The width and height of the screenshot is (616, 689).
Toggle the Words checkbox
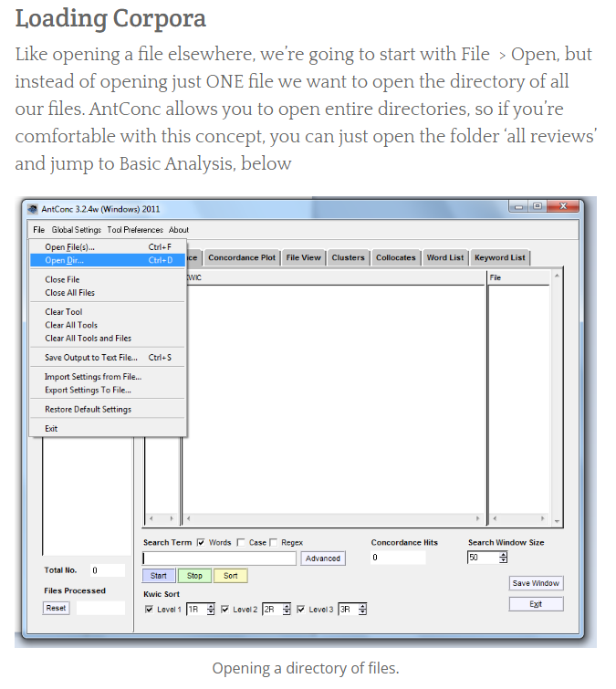tap(201, 542)
